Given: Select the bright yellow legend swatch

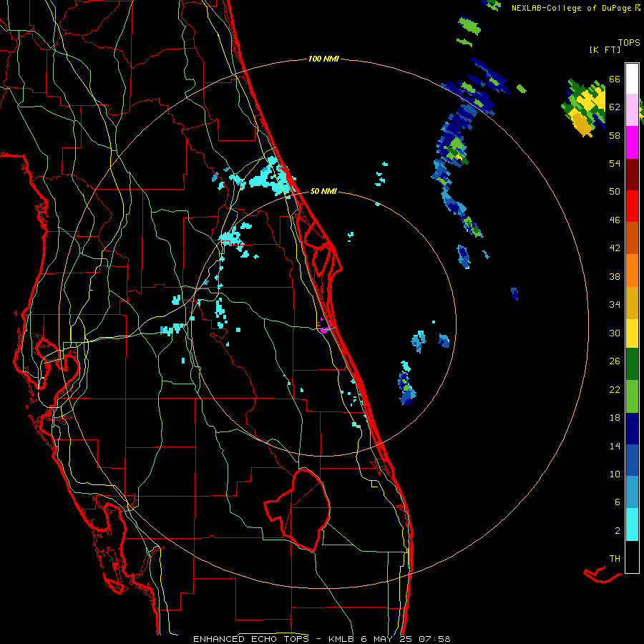Looking at the screenshot, I should 632,333.
